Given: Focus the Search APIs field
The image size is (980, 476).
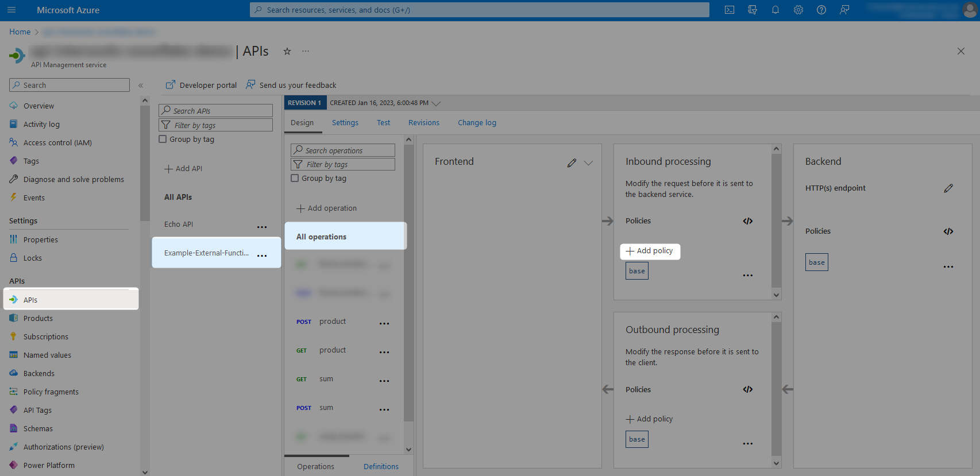Looking at the screenshot, I should click(x=216, y=110).
